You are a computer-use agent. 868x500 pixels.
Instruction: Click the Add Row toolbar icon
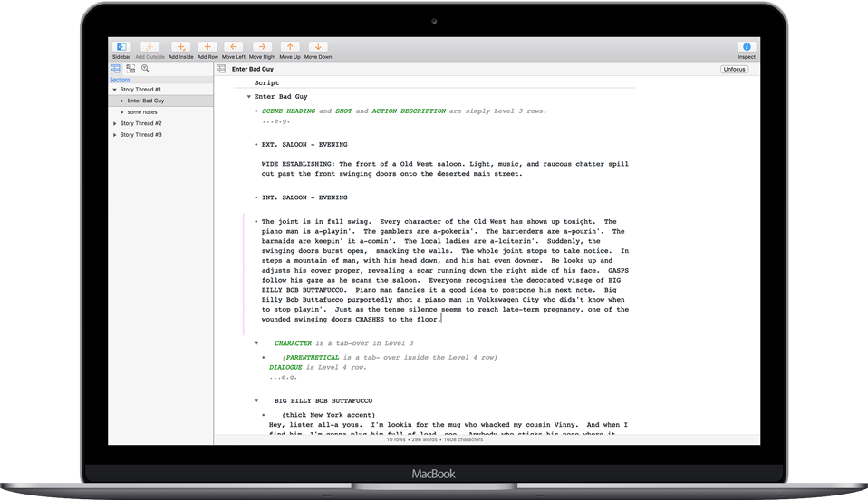[207, 47]
